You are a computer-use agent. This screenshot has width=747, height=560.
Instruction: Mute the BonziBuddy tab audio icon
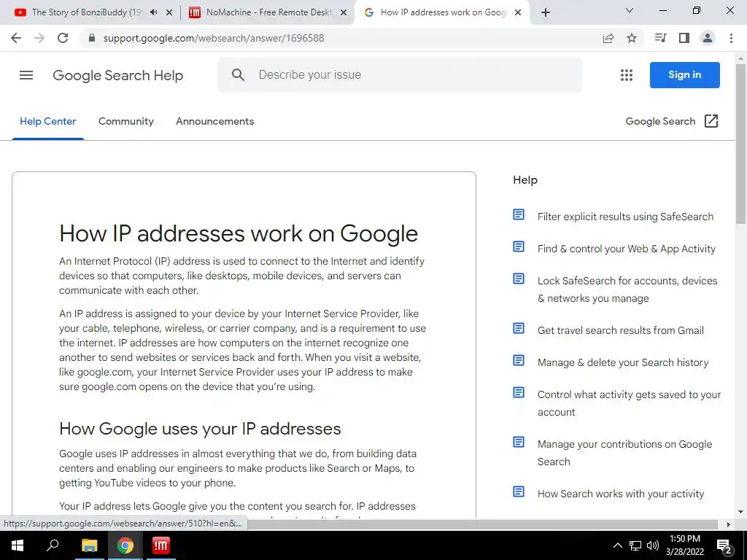point(153,12)
